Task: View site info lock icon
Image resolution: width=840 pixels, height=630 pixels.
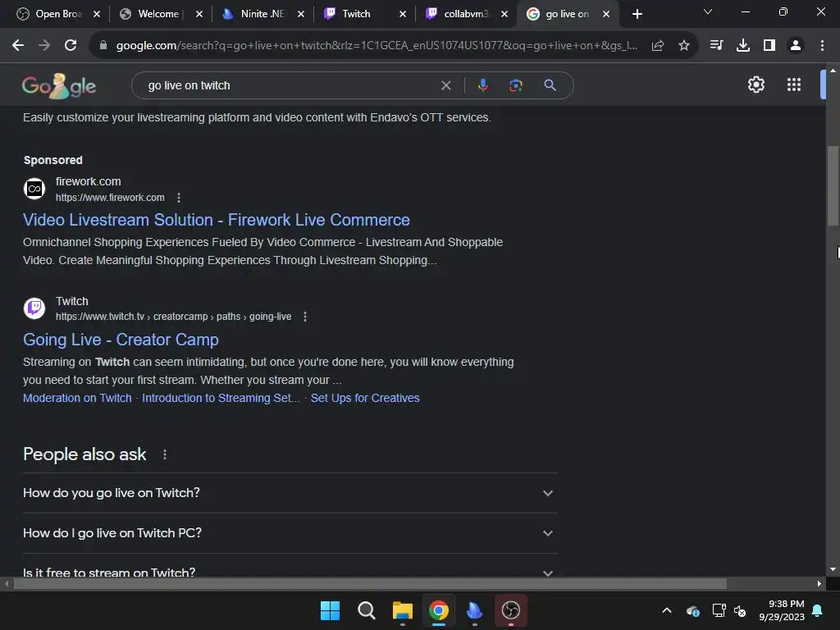Action: point(103,46)
